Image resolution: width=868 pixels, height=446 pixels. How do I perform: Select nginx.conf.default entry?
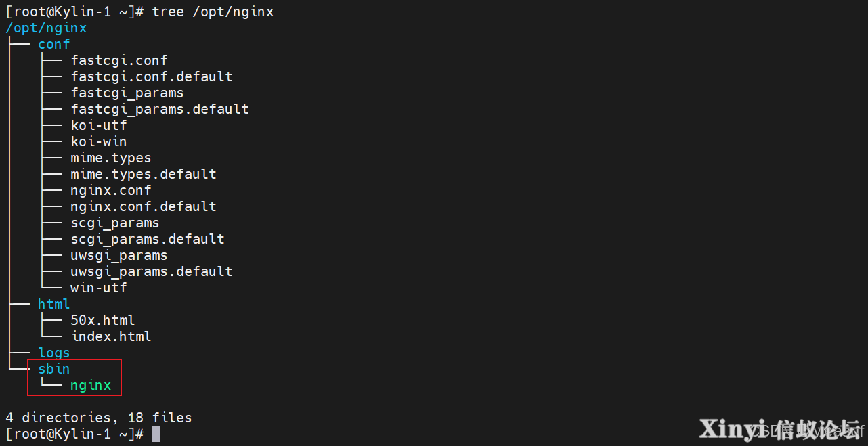(144, 206)
